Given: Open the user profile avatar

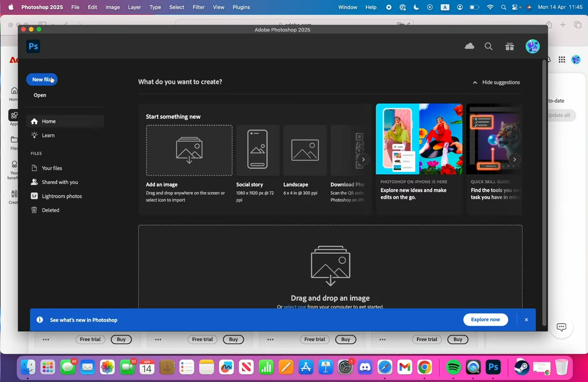Looking at the screenshot, I should (532, 47).
